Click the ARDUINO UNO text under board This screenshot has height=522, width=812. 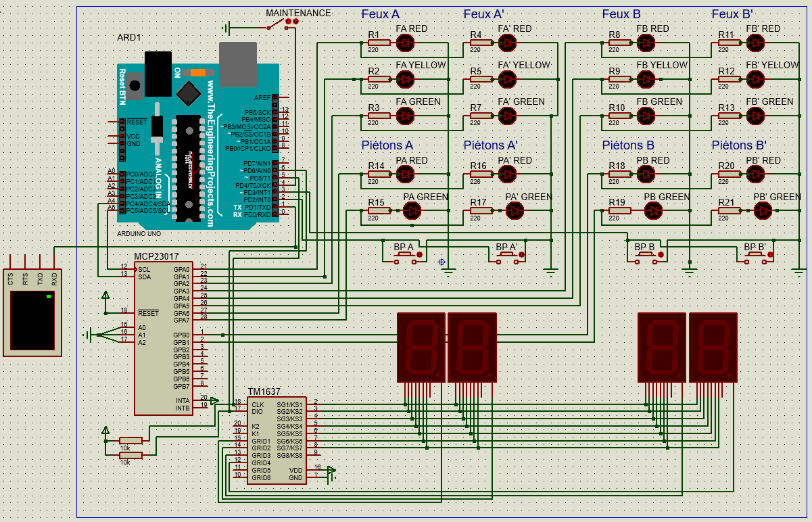pos(139,233)
